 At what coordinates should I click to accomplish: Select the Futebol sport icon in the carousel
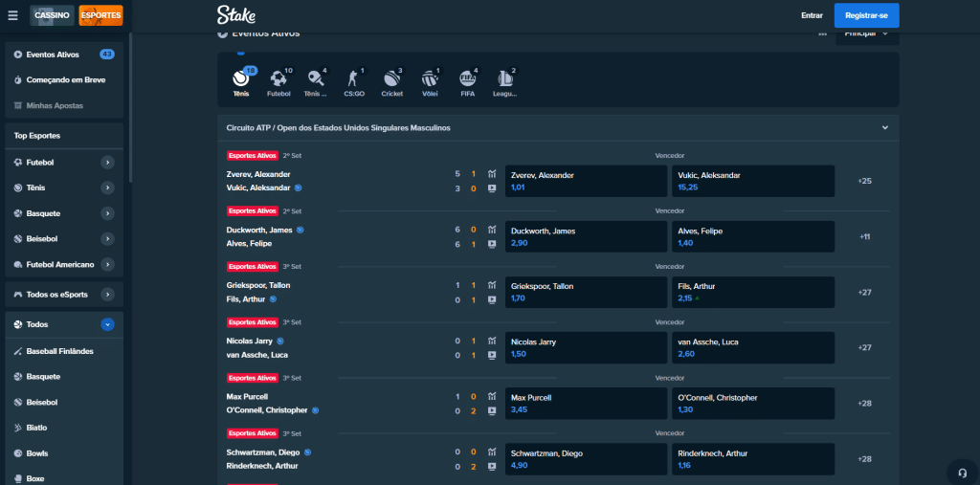pyautogui.click(x=278, y=80)
